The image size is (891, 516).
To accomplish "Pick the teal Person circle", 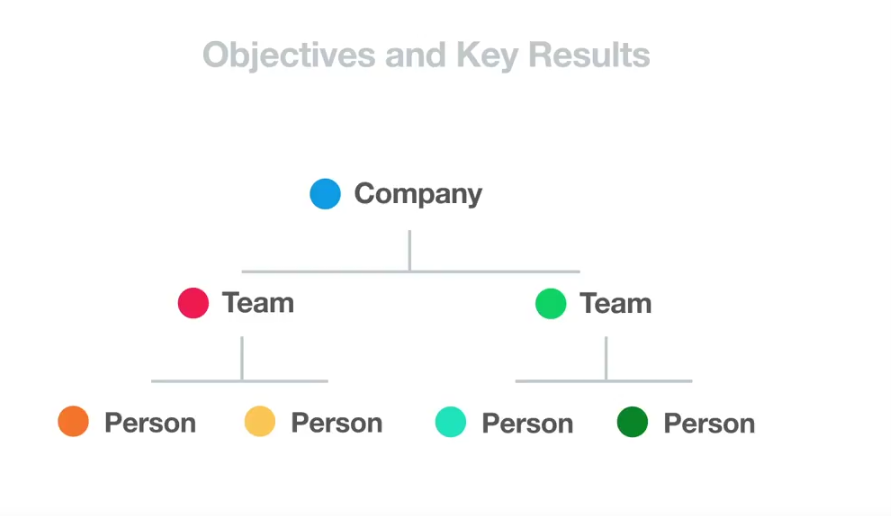I will click(x=451, y=422).
